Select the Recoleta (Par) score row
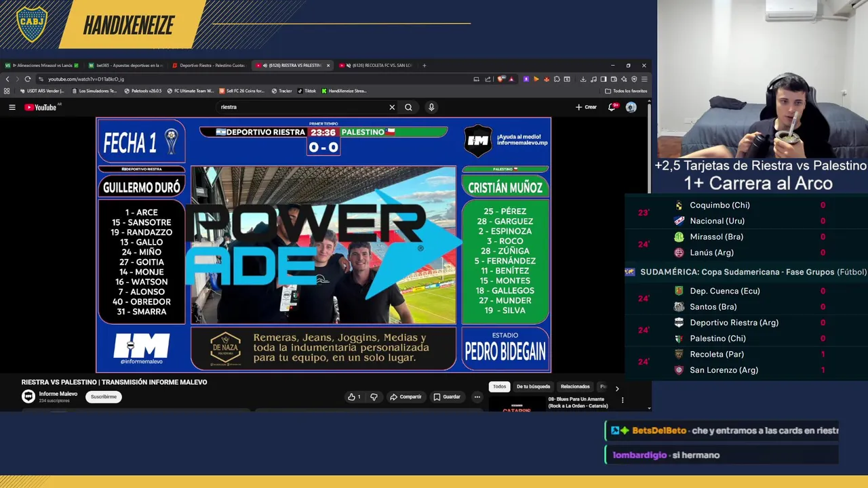The height and width of the screenshot is (488, 868). tap(746, 354)
